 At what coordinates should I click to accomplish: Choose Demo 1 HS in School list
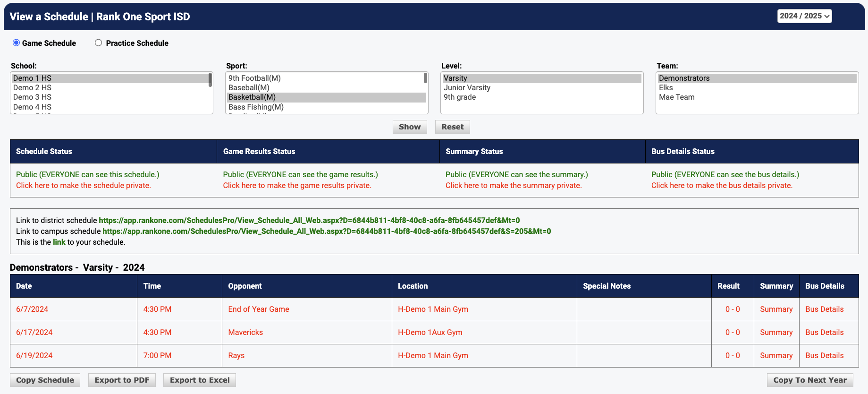110,78
